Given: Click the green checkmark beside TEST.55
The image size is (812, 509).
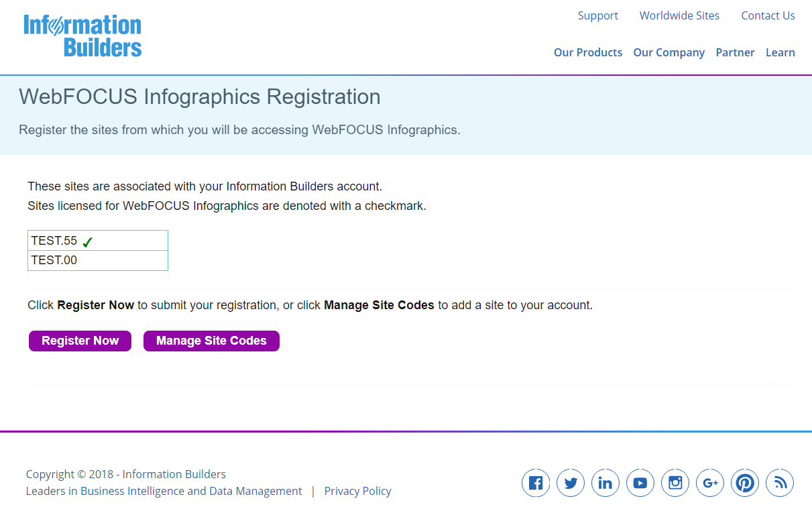Looking at the screenshot, I should click(87, 242).
